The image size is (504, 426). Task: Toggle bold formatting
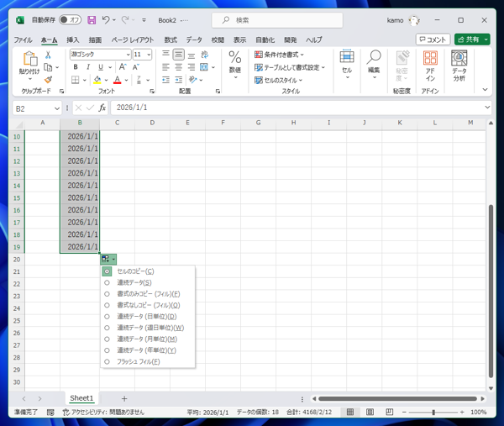point(76,67)
